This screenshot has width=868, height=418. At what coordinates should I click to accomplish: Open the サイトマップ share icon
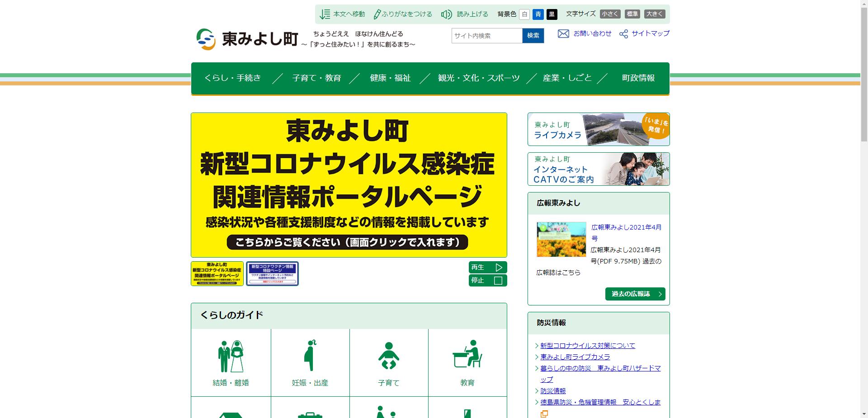pyautogui.click(x=624, y=33)
